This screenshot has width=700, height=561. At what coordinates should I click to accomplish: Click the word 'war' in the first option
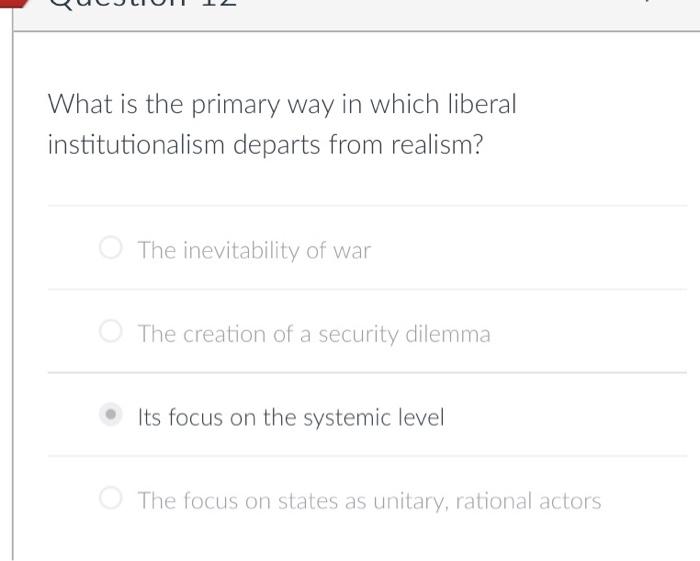(x=352, y=251)
